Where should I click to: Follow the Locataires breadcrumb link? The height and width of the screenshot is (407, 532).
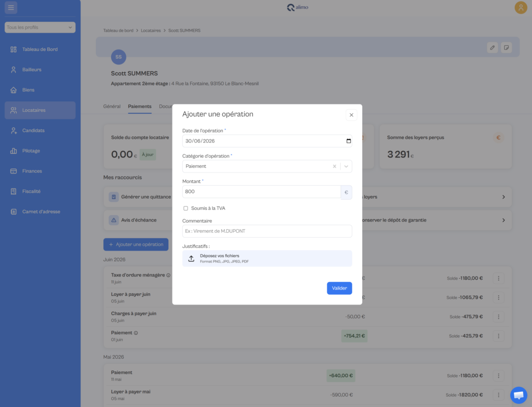151,31
